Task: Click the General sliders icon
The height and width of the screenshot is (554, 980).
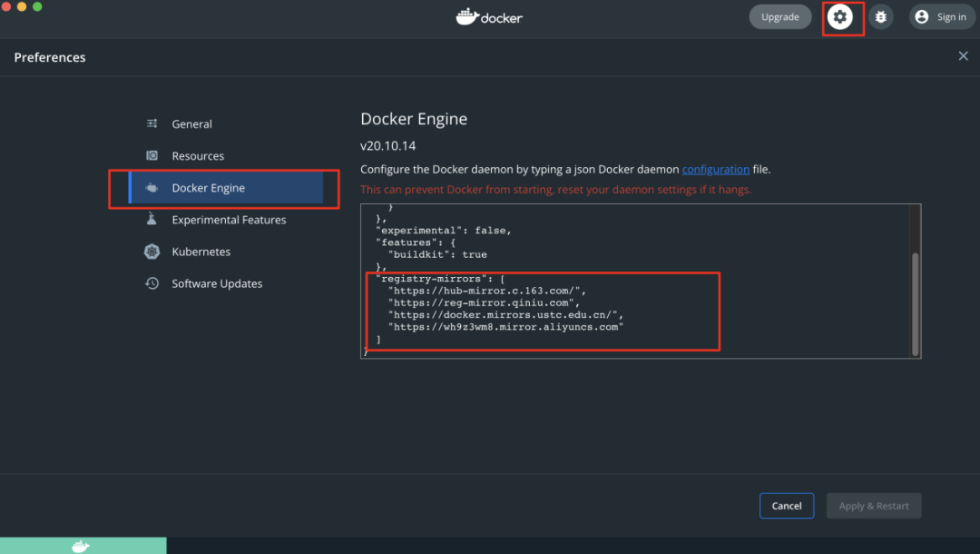Action: [x=152, y=124]
